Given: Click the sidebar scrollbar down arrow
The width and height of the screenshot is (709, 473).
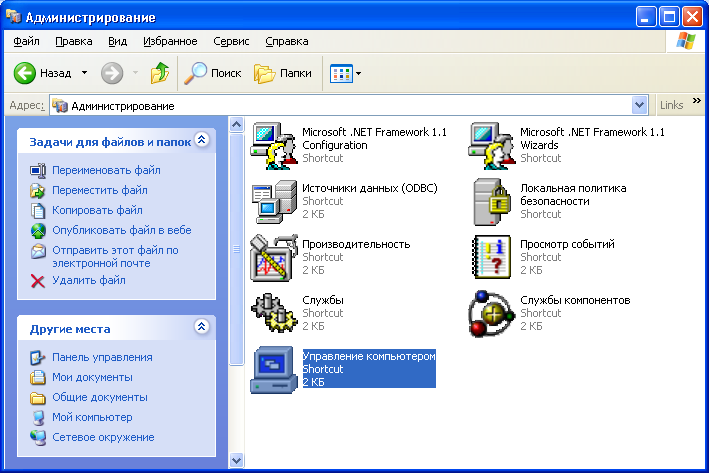Looking at the screenshot, I should 236,460.
